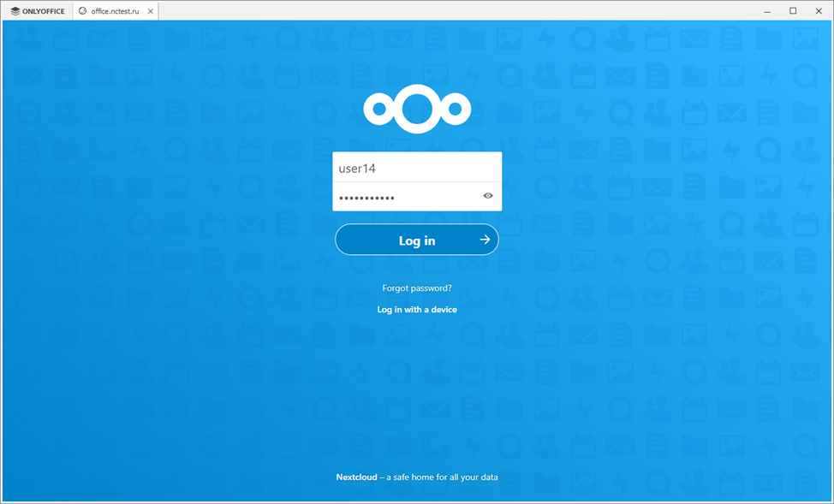834x504 pixels.
Task: Open the Forgot password? link
Action: point(417,288)
